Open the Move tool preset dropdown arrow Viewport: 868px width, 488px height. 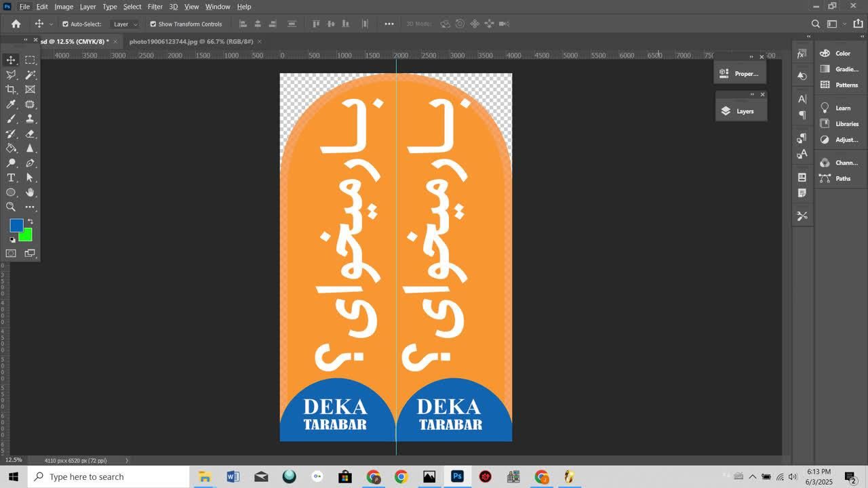52,24
